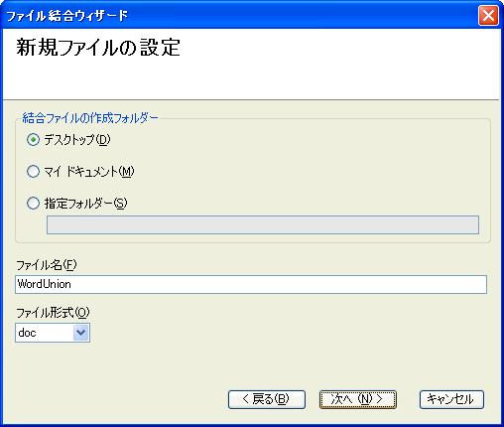504x427 pixels.
Task: Click the ファイル形式(O) label
Action: click(53, 312)
